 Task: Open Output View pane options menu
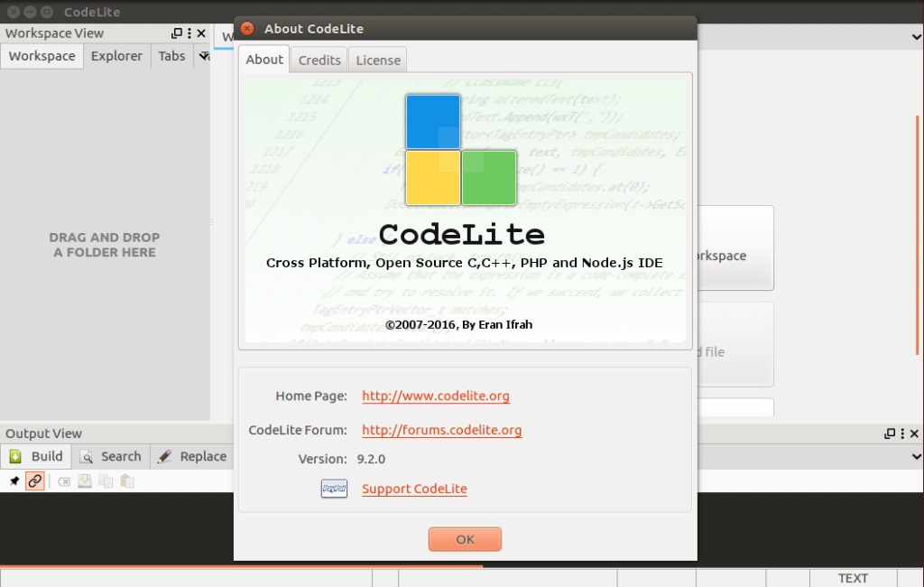tap(902, 433)
